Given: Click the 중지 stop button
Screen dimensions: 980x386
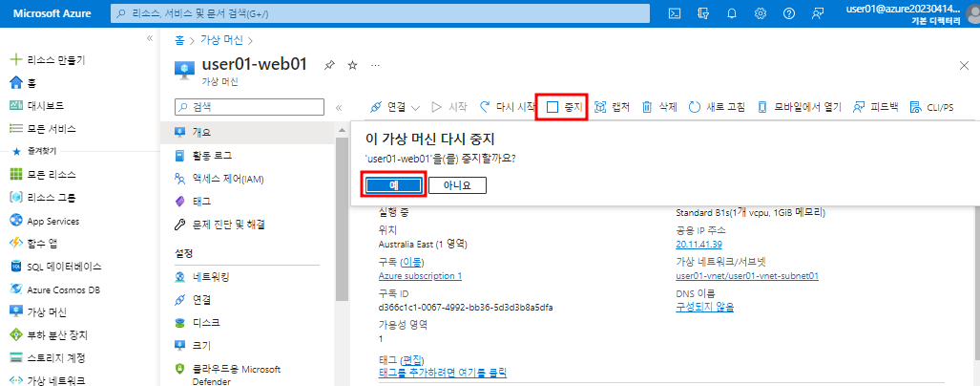Looking at the screenshot, I should coord(564,107).
